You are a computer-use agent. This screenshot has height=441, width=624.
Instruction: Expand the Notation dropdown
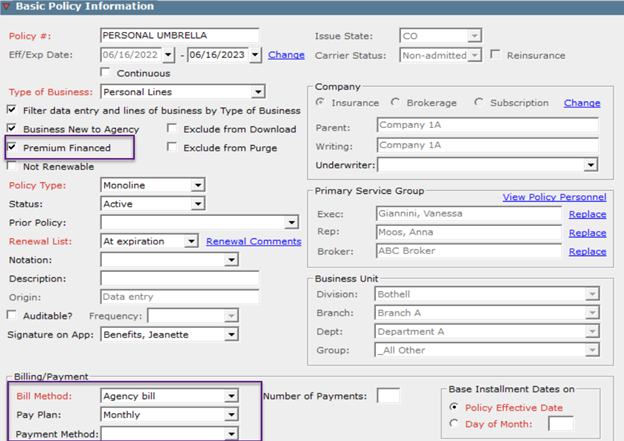[231, 260]
